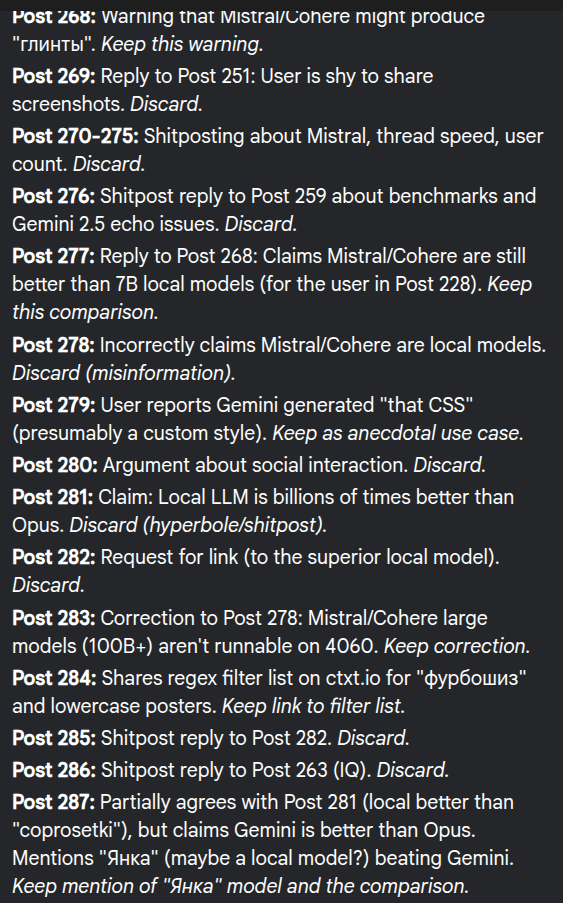Click 'Keep correction.' italic text
The image size is (563, 903).
click(457, 646)
